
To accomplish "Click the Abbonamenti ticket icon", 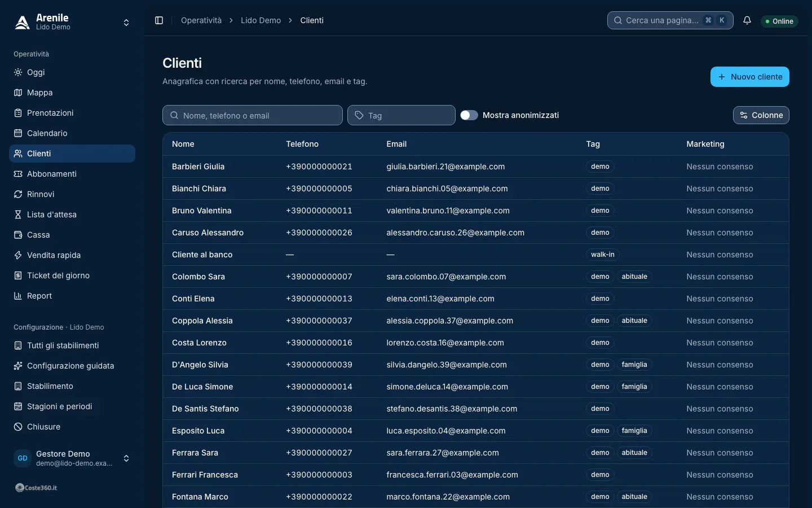I will tap(18, 174).
